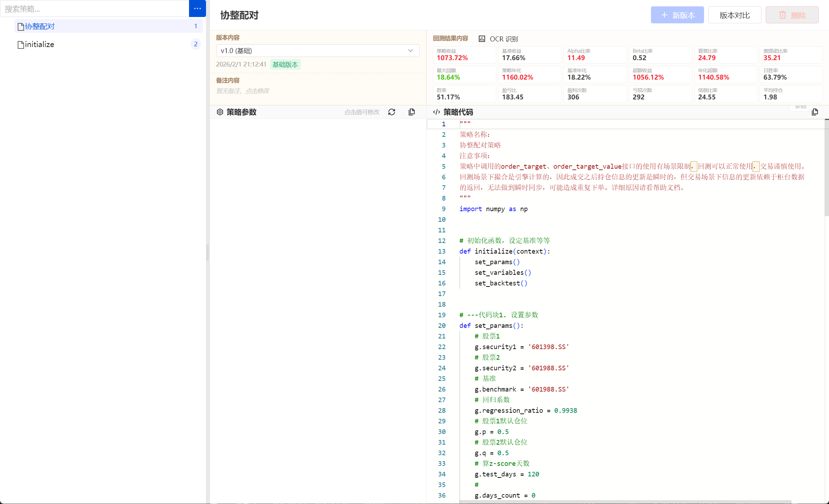829x504 pixels.
Task: Copy strategy code with the copy icon
Action: pos(815,112)
